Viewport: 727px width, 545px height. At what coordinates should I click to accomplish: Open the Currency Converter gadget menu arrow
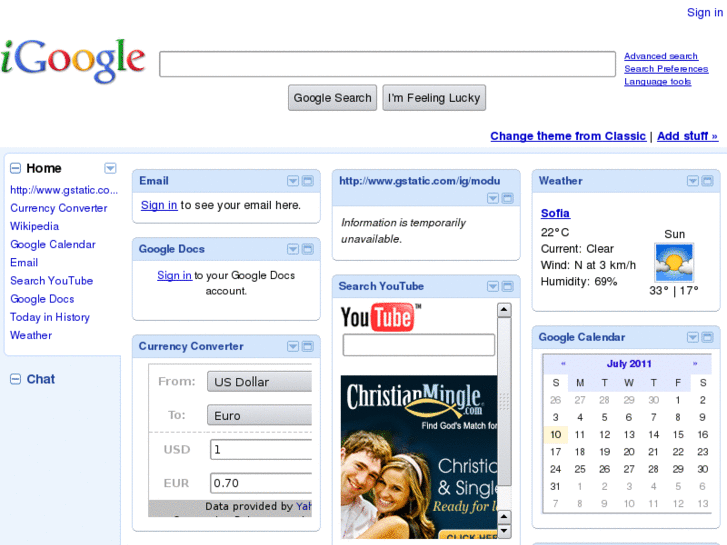click(293, 346)
